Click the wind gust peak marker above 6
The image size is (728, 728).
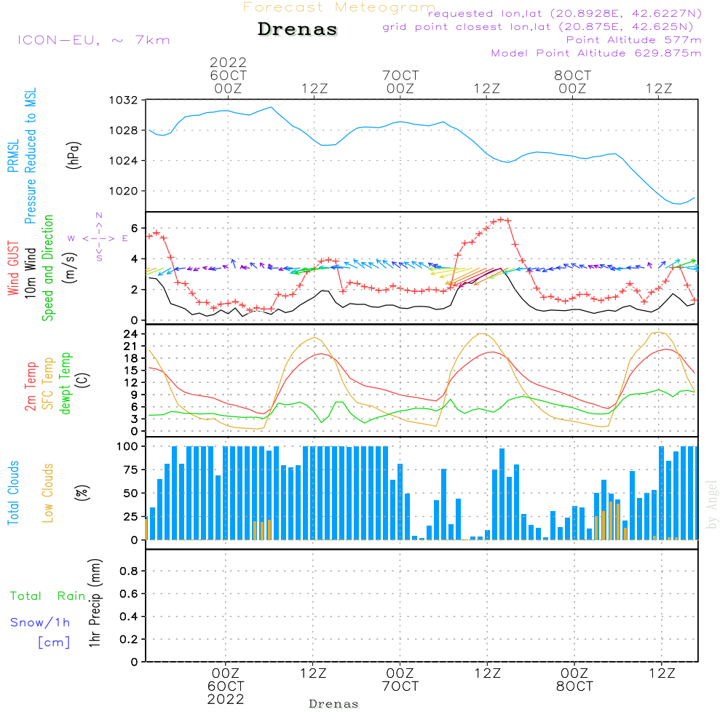(501, 219)
